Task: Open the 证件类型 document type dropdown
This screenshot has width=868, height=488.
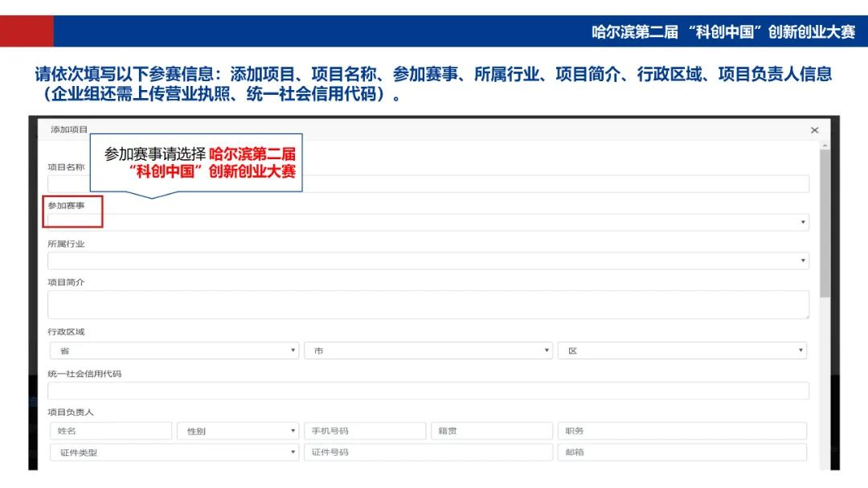Action: [x=173, y=452]
